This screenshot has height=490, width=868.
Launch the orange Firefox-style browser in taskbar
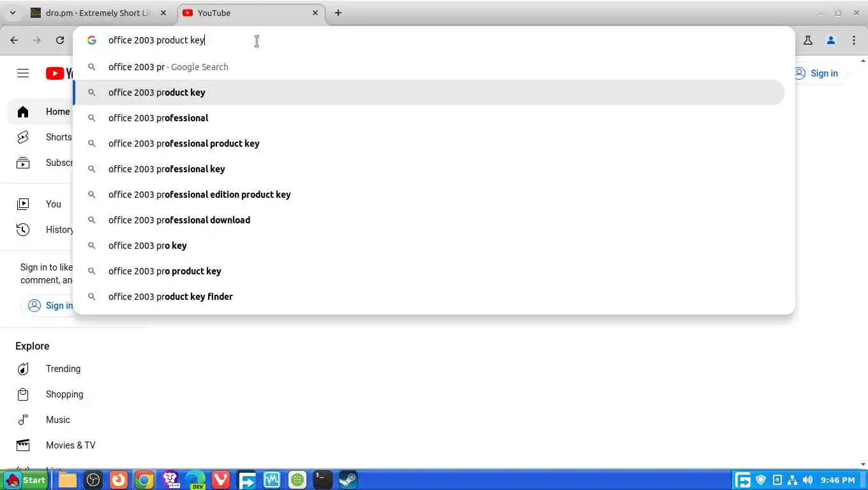119,480
